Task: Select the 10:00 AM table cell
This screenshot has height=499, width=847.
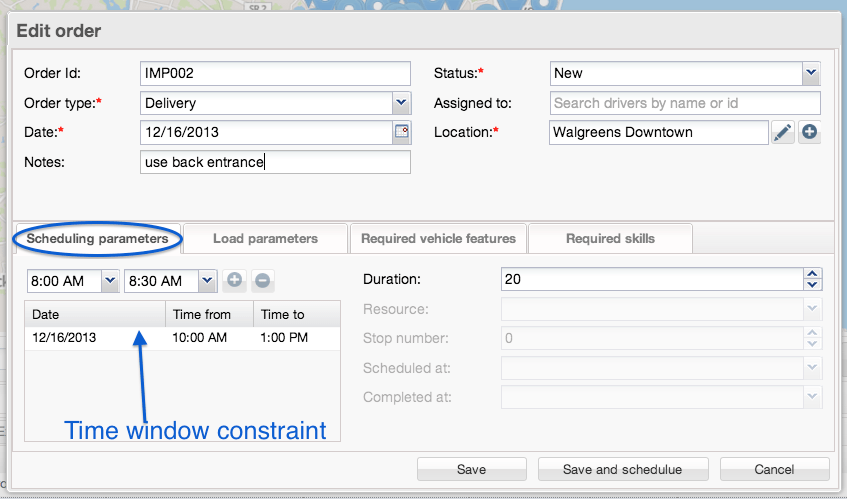Action: tap(210, 338)
